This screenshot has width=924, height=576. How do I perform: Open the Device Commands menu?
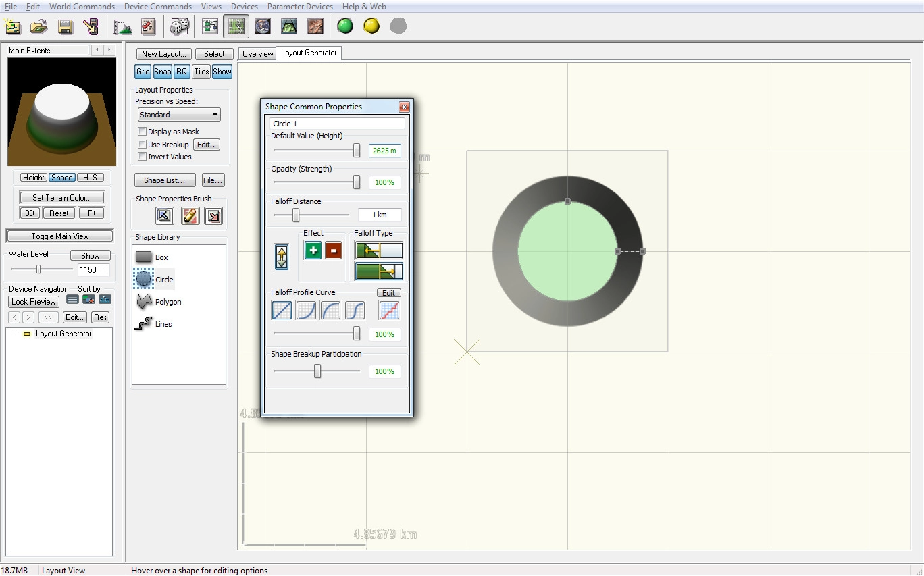[x=157, y=7]
